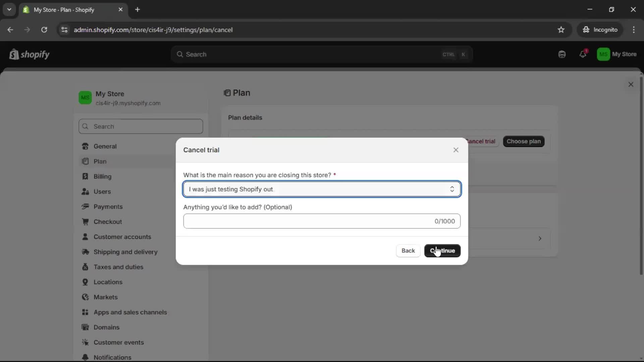The width and height of the screenshot is (644, 362).
Task: Expand the MS My Store account menu
Action: click(618, 54)
